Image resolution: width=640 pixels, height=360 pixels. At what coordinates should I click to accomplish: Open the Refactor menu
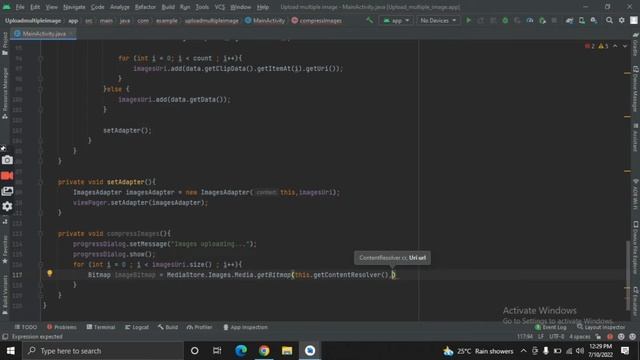coord(145,7)
